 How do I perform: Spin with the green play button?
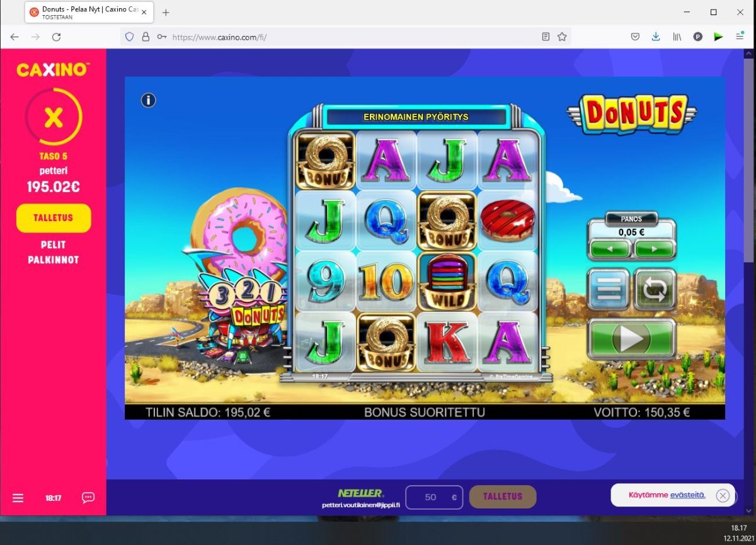pos(631,339)
